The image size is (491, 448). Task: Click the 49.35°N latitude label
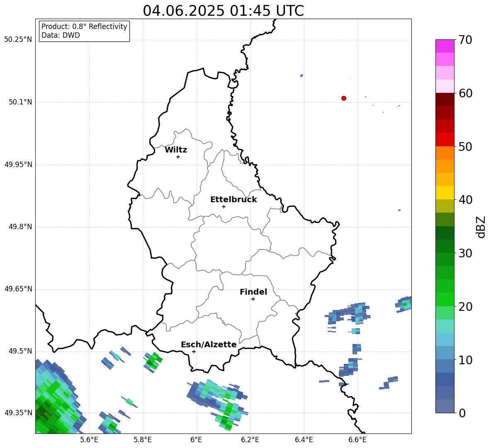coord(18,413)
